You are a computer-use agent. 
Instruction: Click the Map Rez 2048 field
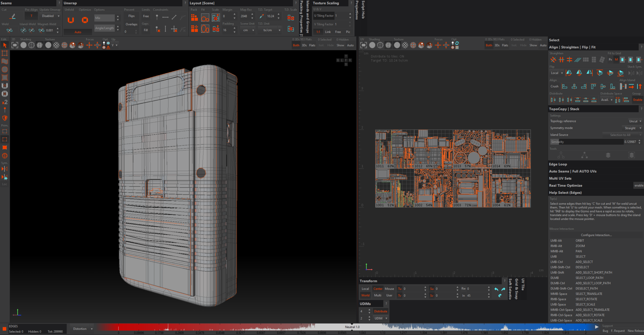tap(244, 16)
